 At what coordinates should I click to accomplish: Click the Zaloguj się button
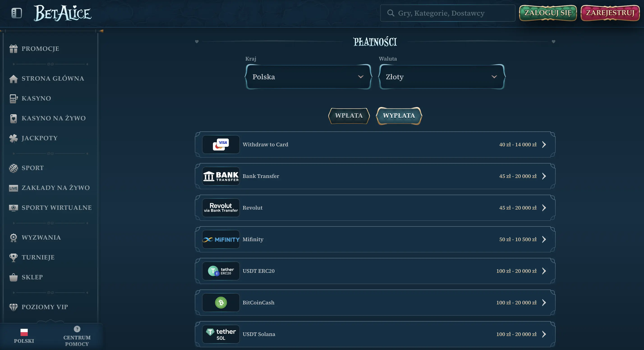548,13
